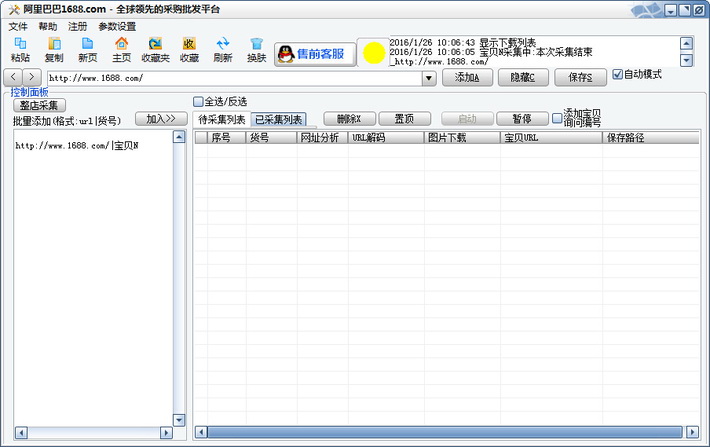The width and height of the screenshot is (710, 447).
Task: Click the 置顶 button
Action: 404,119
